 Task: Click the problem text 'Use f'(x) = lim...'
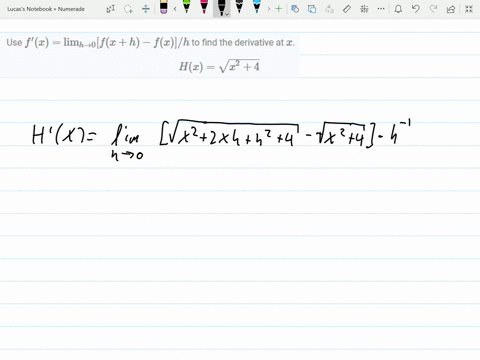(151, 43)
